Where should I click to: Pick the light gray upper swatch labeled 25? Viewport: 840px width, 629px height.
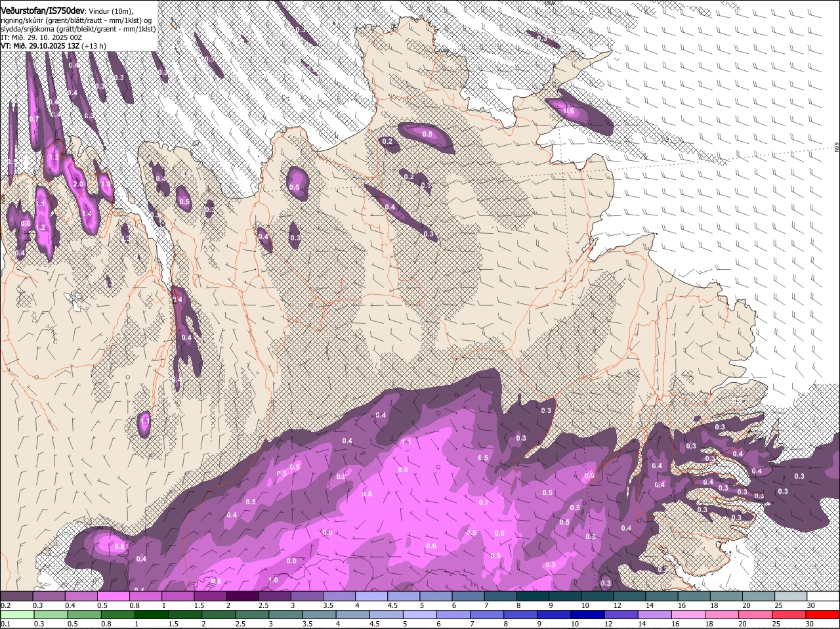[790, 596]
